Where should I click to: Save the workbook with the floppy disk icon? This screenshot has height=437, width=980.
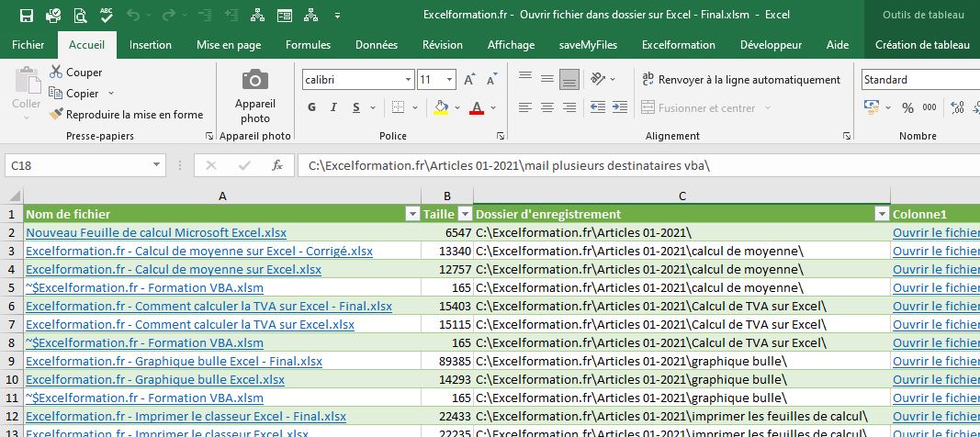(27, 16)
